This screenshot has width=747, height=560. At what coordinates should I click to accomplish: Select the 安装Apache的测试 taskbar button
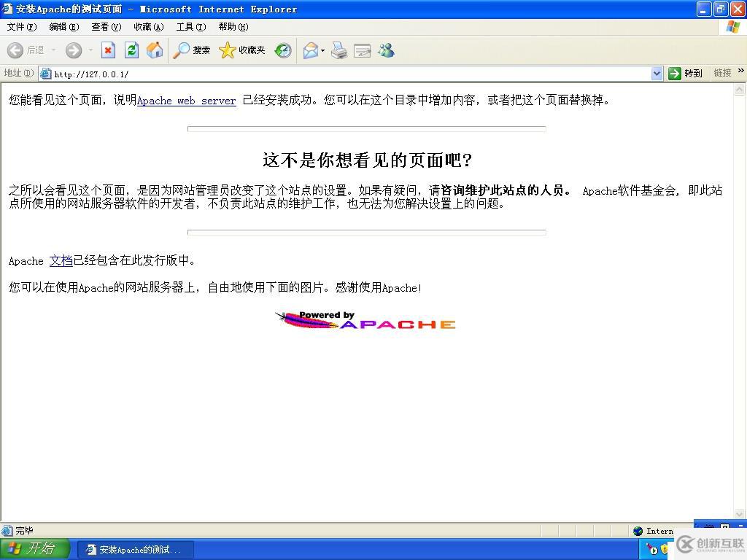[135, 550]
